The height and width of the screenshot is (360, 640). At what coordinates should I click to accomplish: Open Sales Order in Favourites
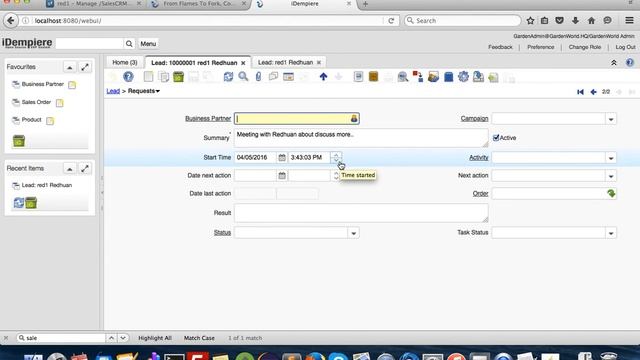pyautogui.click(x=36, y=102)
